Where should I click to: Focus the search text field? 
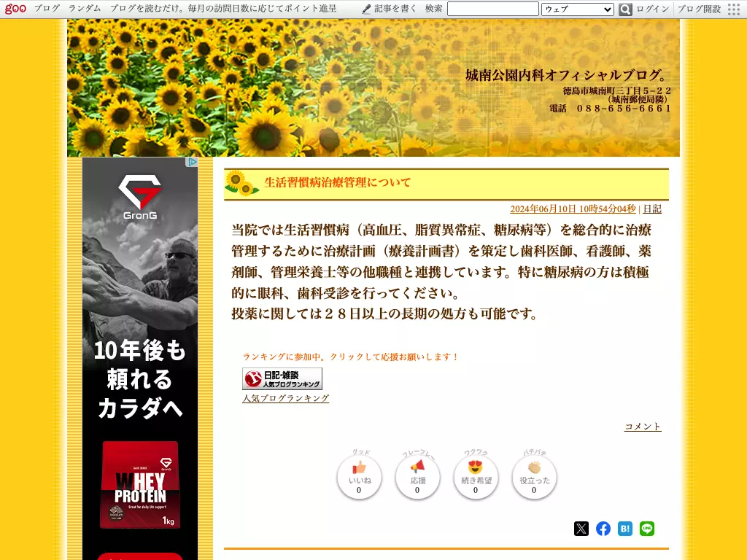click(493, 9)
